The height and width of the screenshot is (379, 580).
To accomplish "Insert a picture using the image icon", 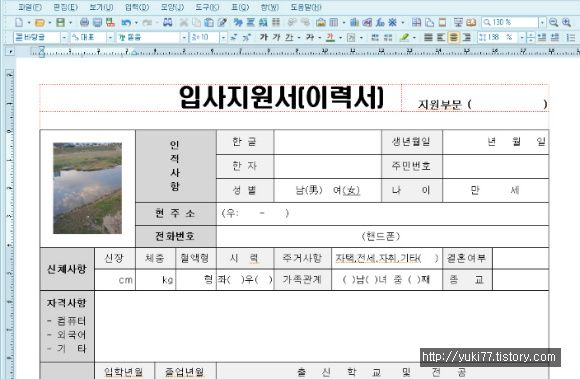I will [x=321, y=23].
